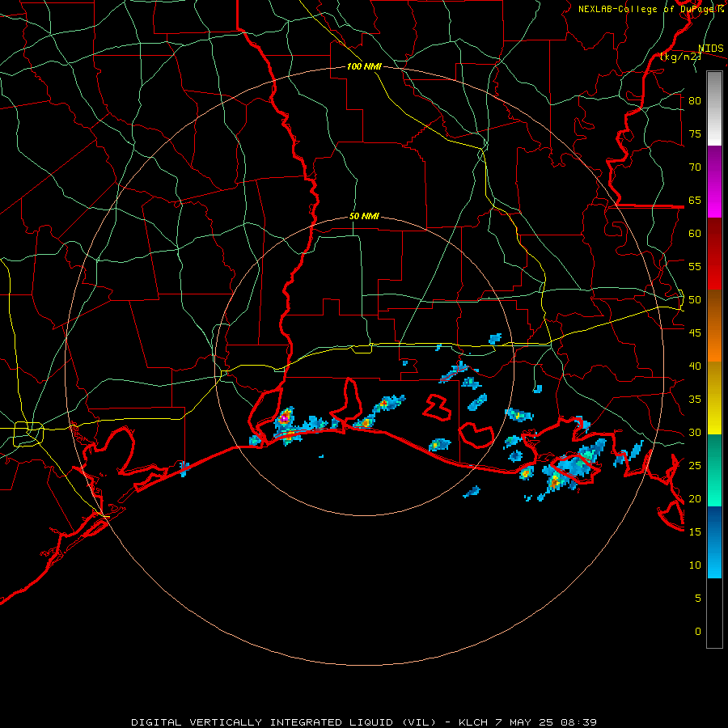
Task: Click the '100 NMI' range ring label
Action: click(x=364, y=67)
